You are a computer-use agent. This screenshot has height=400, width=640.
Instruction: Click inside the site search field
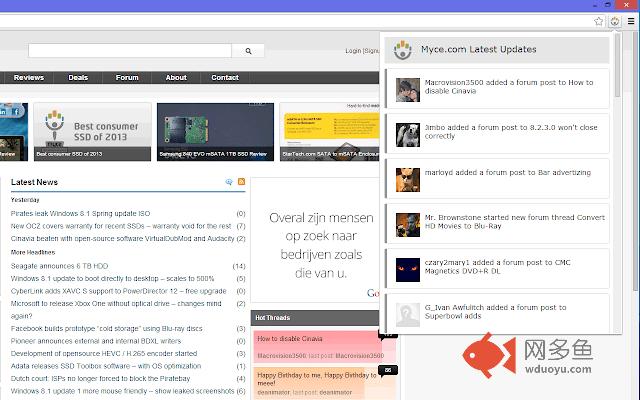(130, 51)
